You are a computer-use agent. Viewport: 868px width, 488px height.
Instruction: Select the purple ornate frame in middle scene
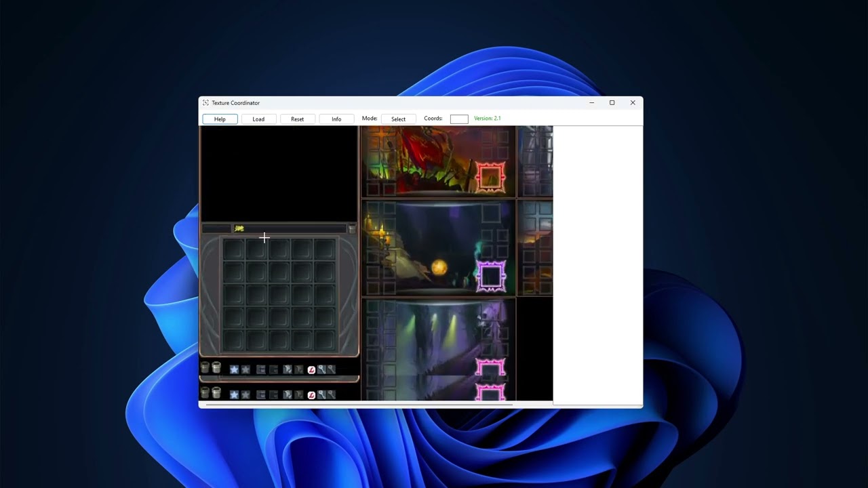[491, 276]
